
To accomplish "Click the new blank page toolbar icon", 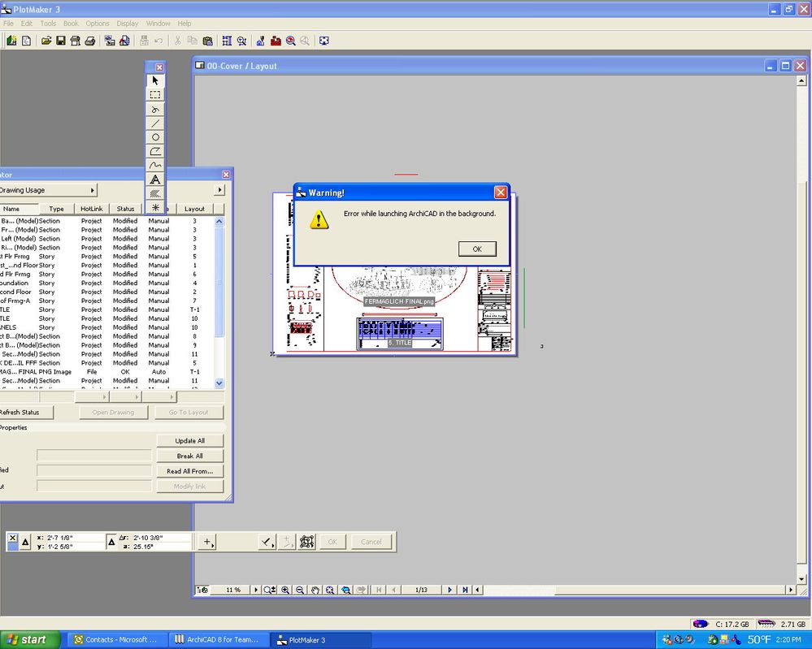I will tap(26, 41).
